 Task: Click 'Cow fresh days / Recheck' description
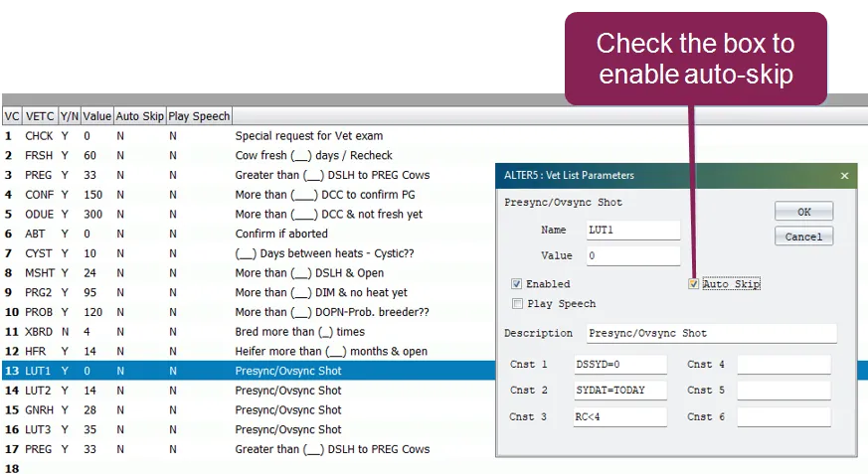pyautogui.click(x=313, y=155)
